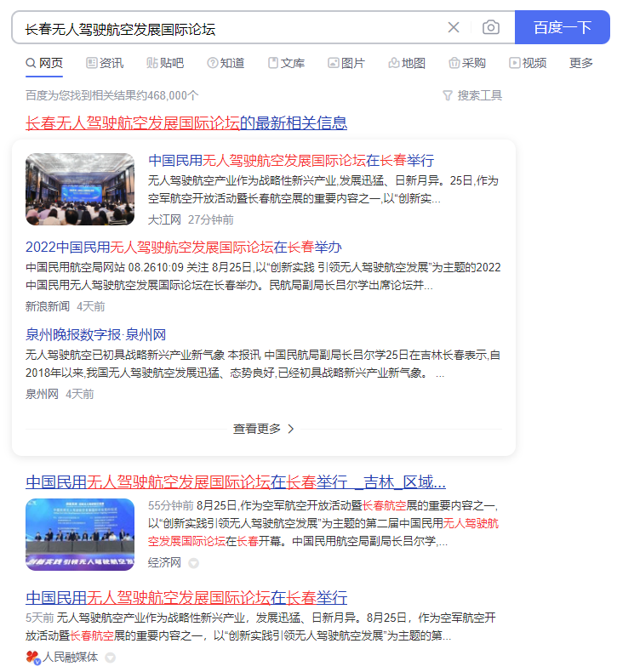617x672 pixels.
Task: Click the 人民融媒体 source name
Action: (71, 657)
